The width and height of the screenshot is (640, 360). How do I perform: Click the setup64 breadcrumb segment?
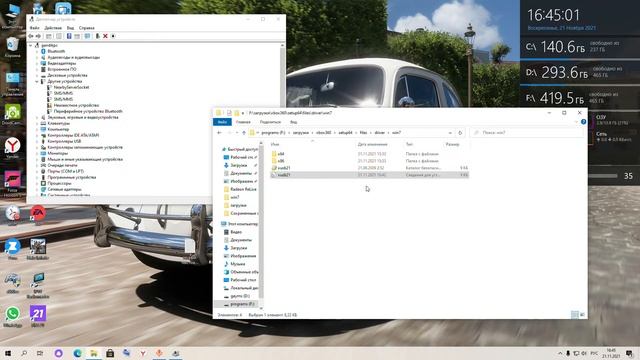click(x=345, y=133)
